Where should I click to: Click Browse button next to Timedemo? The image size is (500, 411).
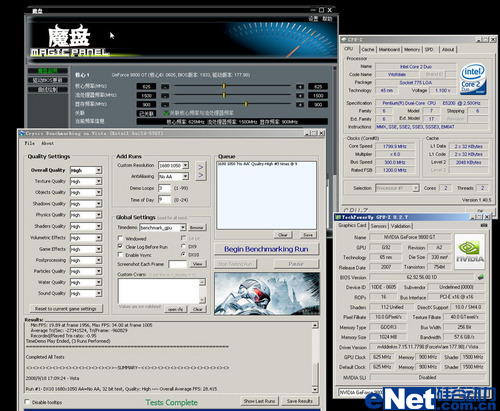pos(197,228)
